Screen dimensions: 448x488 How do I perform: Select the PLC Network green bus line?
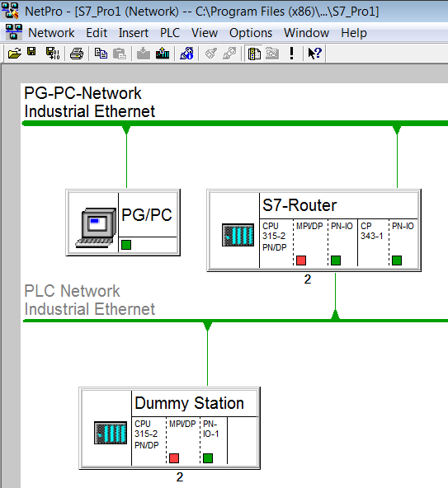click(x=235, y=321)
